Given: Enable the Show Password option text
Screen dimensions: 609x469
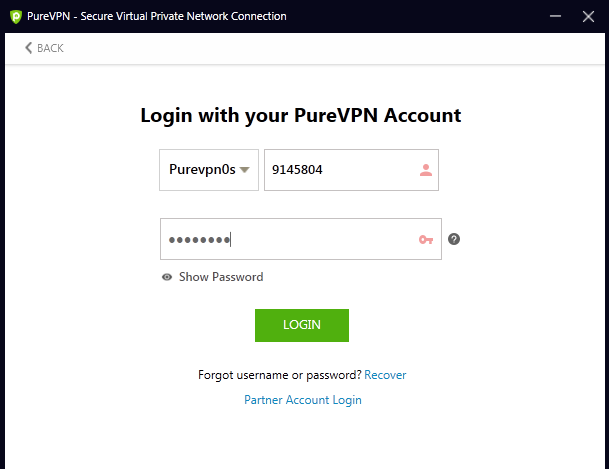Looking at the screenshot, I should coord(221,277).
